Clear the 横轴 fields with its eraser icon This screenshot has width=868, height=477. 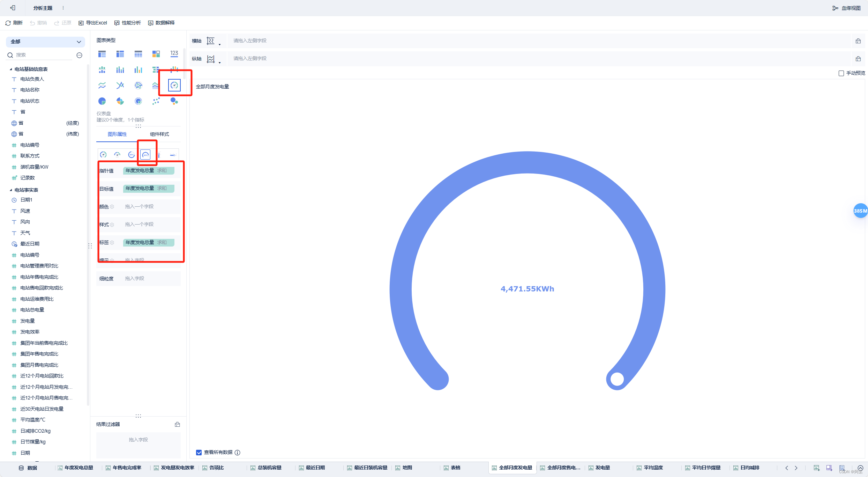coord(858,41)
